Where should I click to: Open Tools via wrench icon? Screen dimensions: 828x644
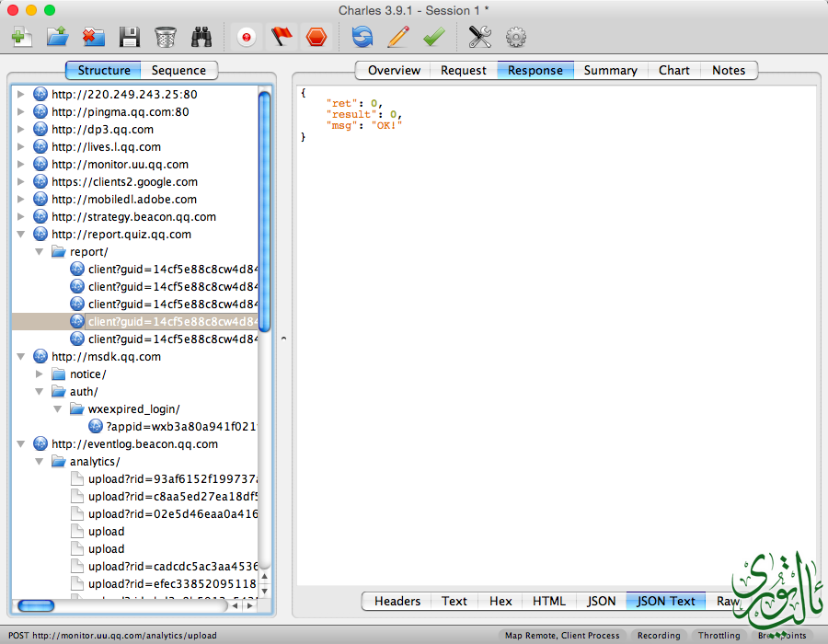click(479, 37)
